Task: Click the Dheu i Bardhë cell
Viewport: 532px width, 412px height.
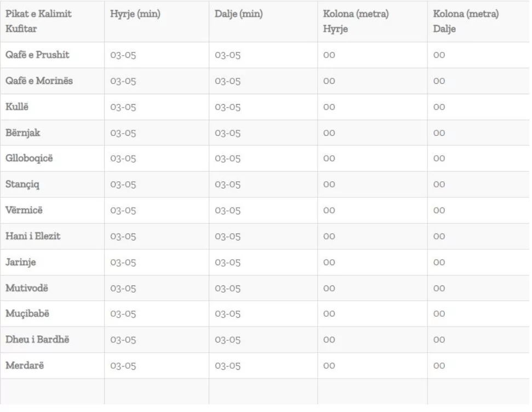Action: (37, 339)
